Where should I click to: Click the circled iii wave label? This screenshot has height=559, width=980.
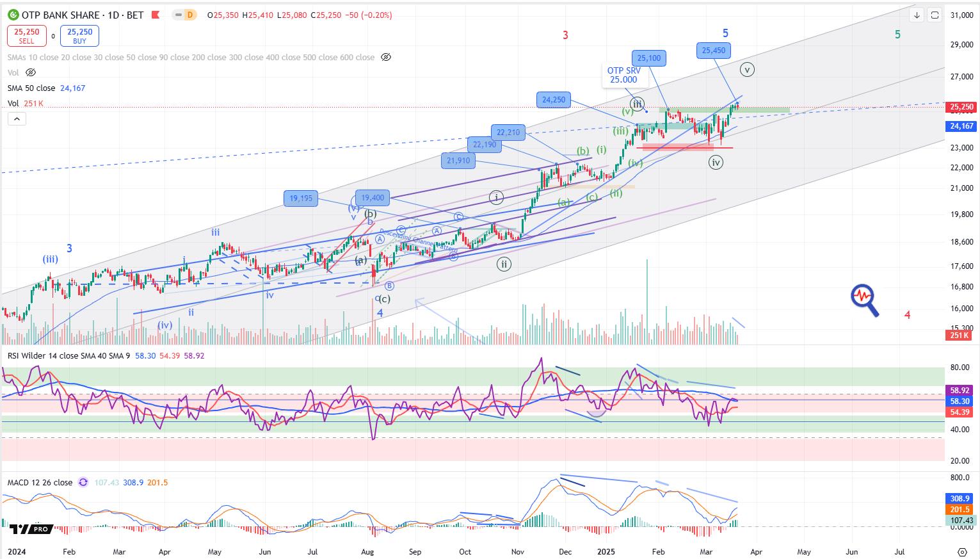(636, 103)
